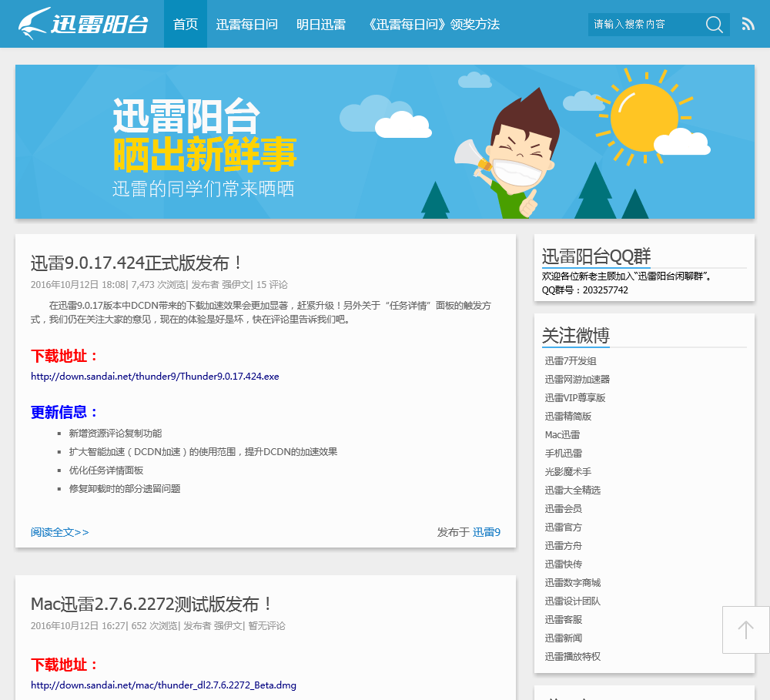Open thunder_dl2.7.6.2272_Beta.dmg download link

pos(163,685)
